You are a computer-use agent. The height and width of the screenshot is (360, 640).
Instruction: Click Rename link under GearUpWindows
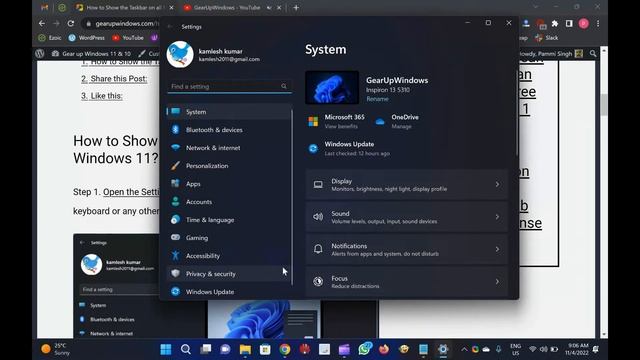click(377, 99)
